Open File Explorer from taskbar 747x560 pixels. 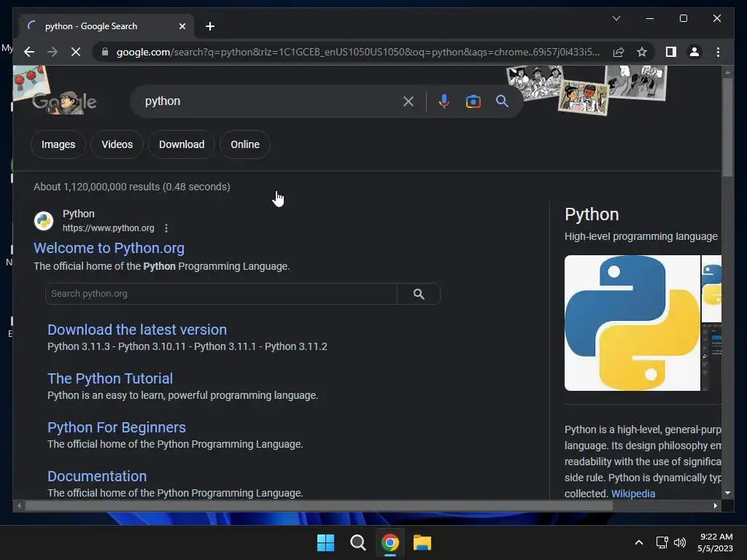[x=422, y=542]
